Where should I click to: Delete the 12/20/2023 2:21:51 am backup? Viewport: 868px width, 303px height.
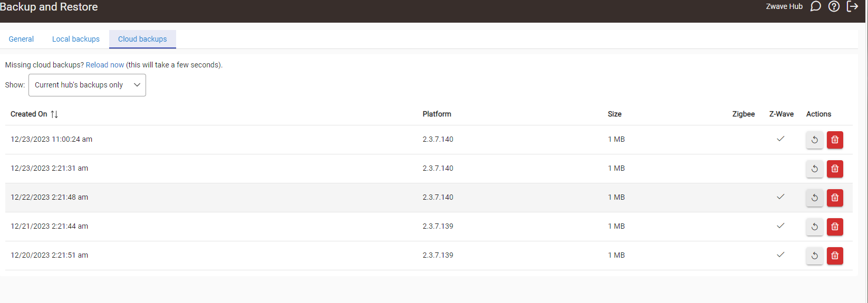(x=835, y=256)
